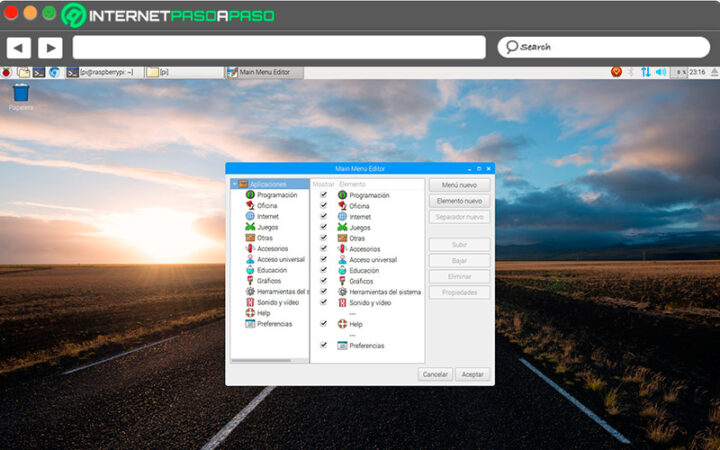Click the Help lifebuoy icon in left tree
Viewport: 720px width, 450px height.
coord(250,313)
